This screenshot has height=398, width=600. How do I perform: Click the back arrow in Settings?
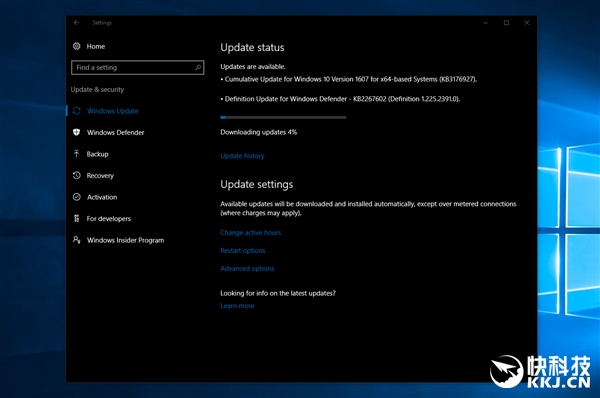coord(77,23)
